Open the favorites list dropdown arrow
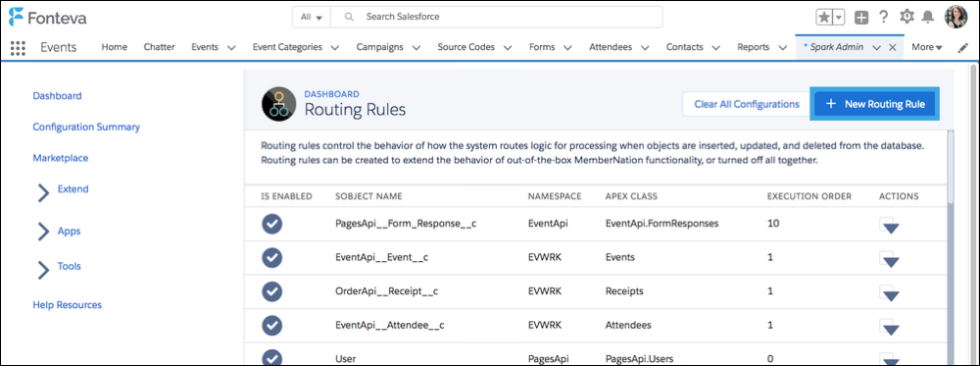The width and height of the screenshot is (980, 366). coord(840,18)
